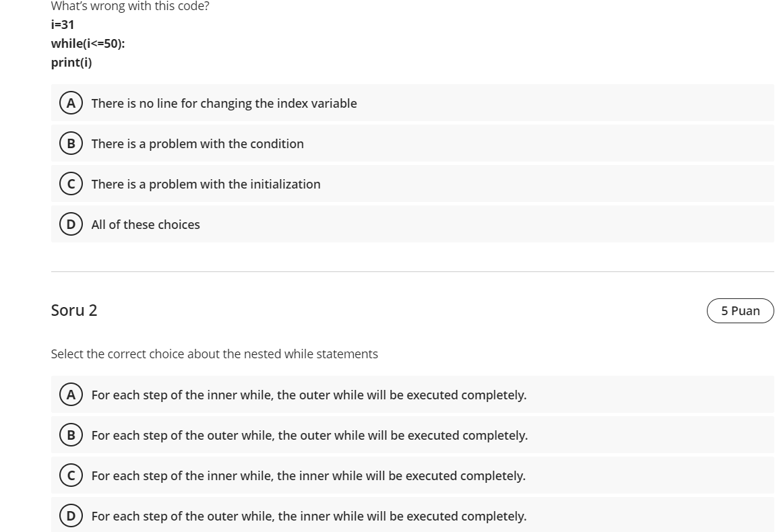
Task: Click the circled C icon under Soru 2
Action: [71, 475]
